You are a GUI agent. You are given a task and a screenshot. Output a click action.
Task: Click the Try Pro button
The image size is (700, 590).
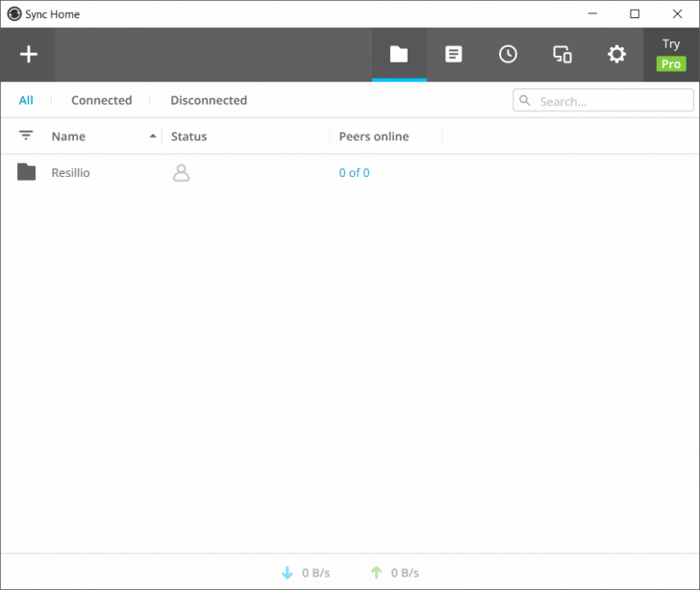(671, 55)
